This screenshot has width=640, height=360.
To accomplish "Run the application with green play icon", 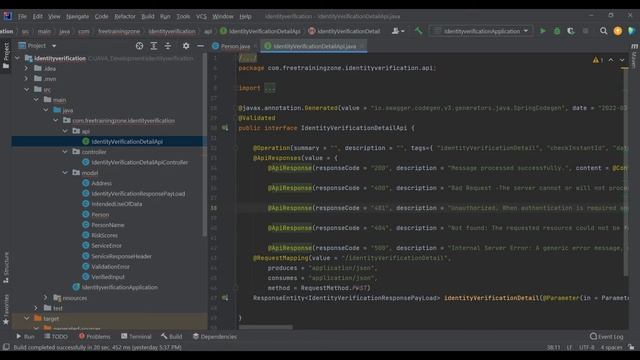I will point(542,31).
